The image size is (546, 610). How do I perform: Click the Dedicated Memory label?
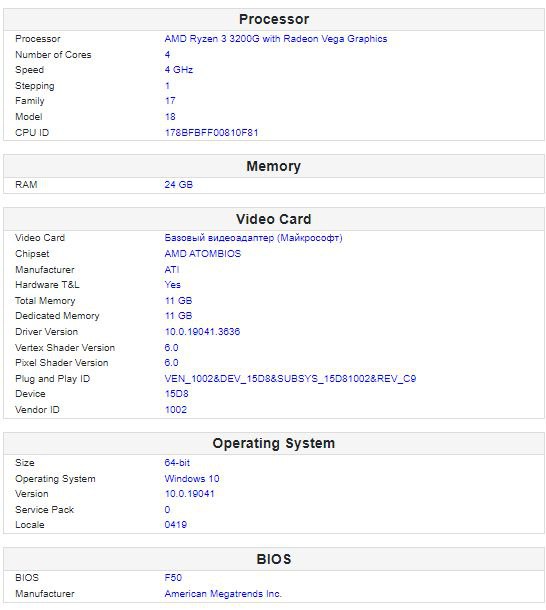tap(57, 316)
